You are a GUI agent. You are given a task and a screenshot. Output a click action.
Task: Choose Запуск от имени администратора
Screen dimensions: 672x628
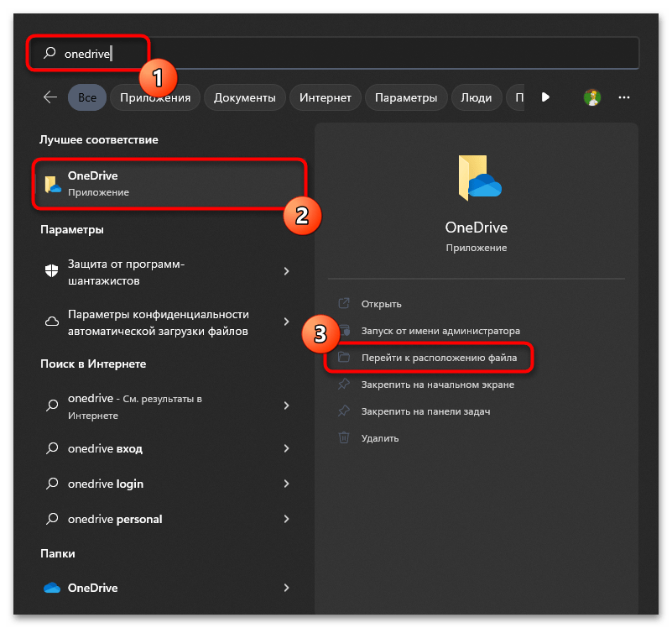click(x=440, y=331)
